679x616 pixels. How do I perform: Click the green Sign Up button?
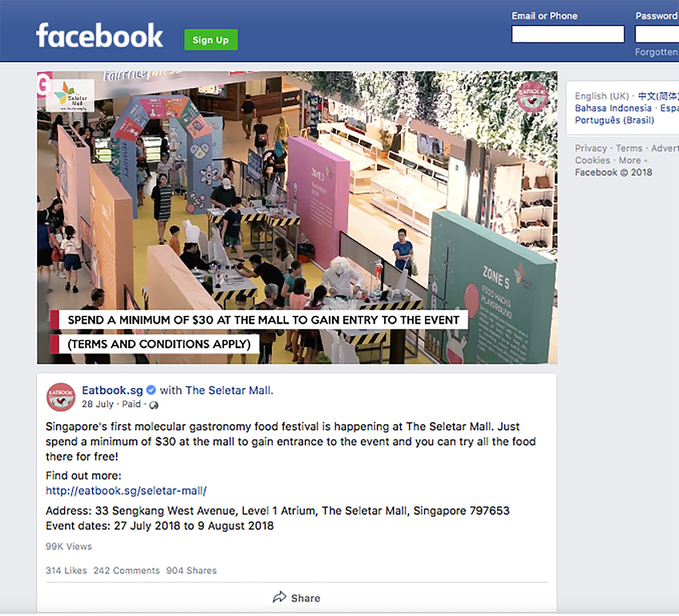click(x=211, y=40)
